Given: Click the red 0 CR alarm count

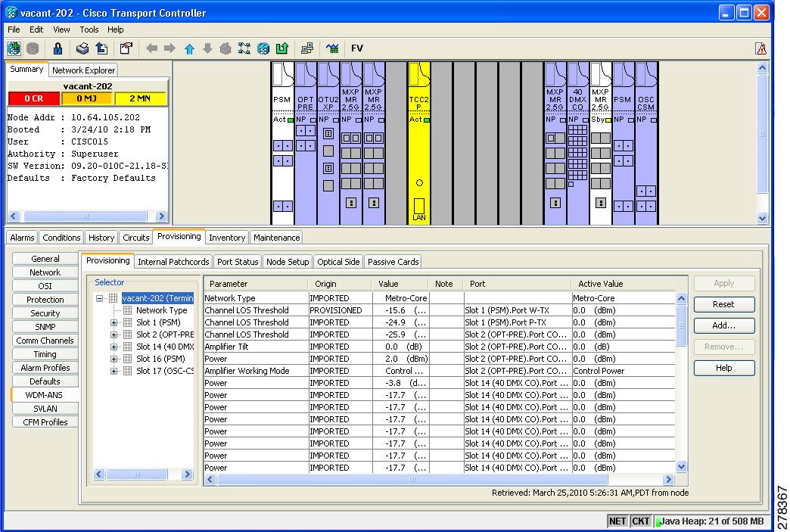Looking at the screenshot, I should [x=34, y=98].
